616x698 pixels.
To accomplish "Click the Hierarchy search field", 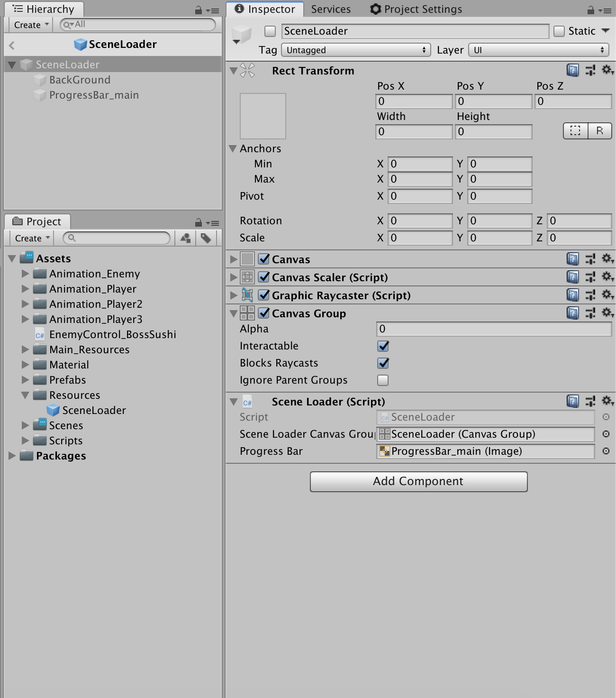I will [138, 25].
